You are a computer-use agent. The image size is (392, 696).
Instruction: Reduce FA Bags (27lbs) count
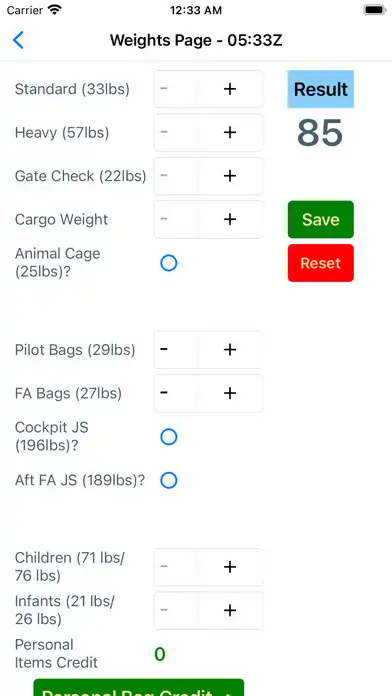tap(176, 393)
